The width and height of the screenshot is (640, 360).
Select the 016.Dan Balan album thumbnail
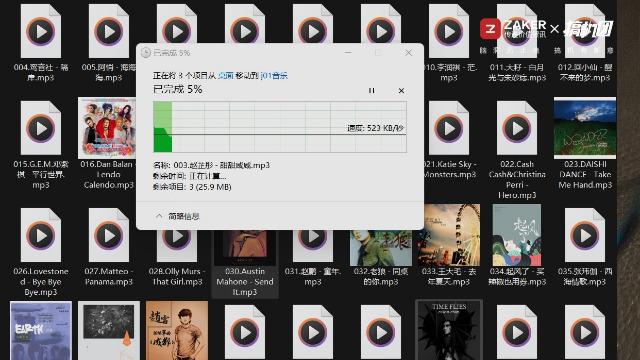107,128
